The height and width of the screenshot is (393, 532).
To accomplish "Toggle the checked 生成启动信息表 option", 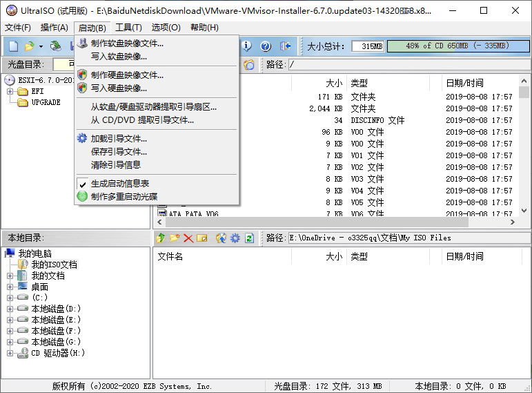I will click(157, 184).
